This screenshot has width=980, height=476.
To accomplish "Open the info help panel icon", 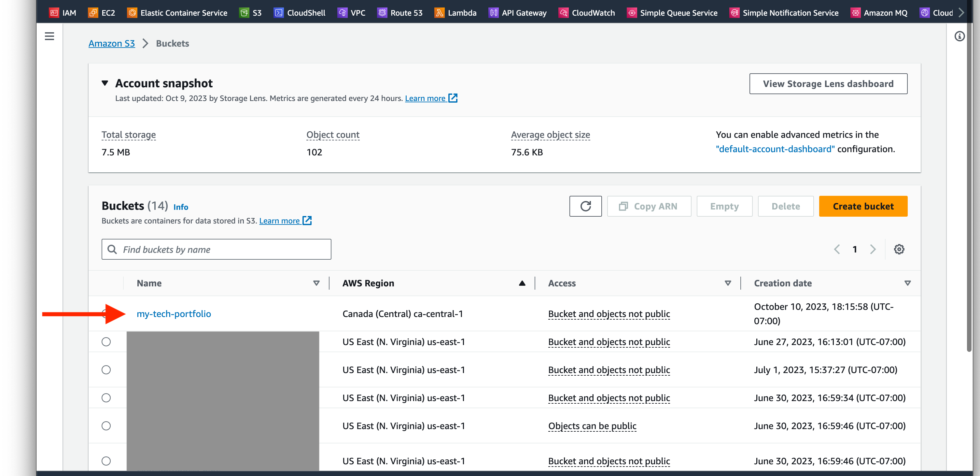I will tap(959, 36).
